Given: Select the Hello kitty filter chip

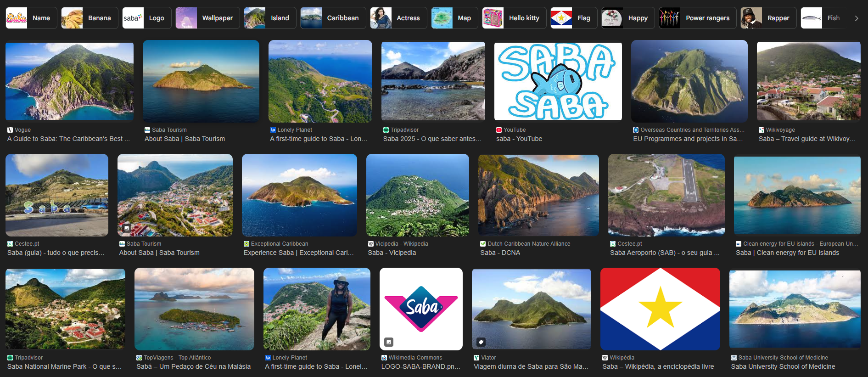Looking at the screenshot, I should 514,18.
